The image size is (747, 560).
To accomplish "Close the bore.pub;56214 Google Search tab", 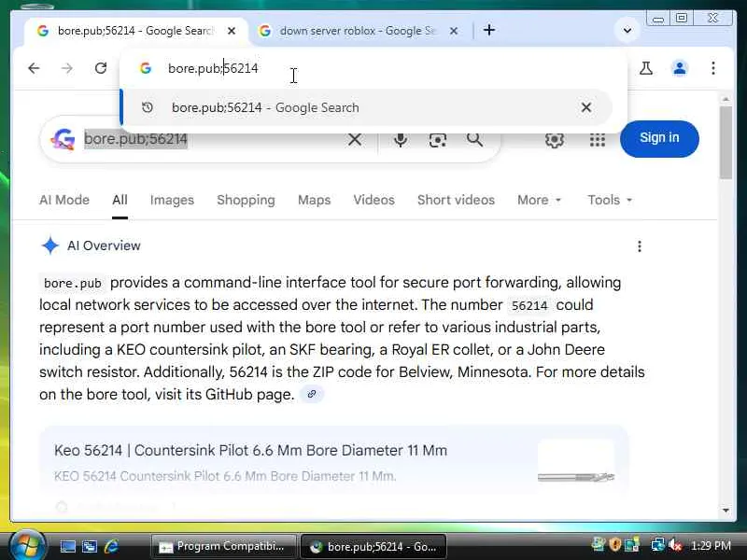I will (x=231, y=31).
